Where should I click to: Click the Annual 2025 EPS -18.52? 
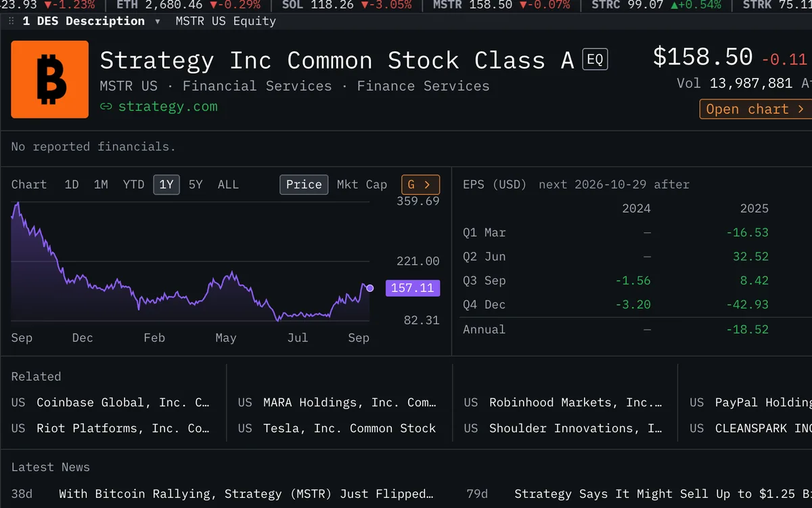(747, 329)
